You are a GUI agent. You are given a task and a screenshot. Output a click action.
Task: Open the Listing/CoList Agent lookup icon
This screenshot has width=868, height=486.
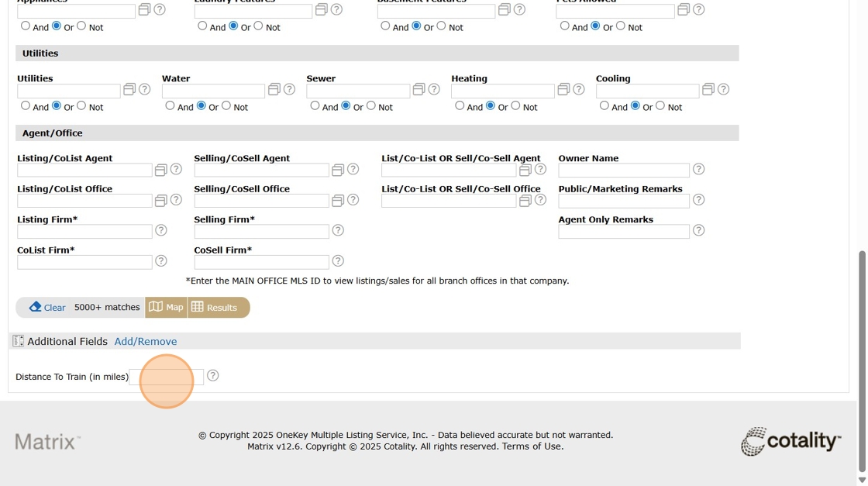coord(160,170)
